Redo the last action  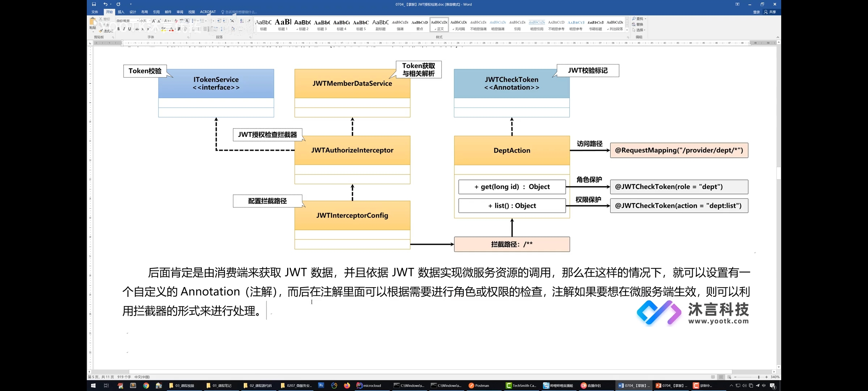coord(118,4)
